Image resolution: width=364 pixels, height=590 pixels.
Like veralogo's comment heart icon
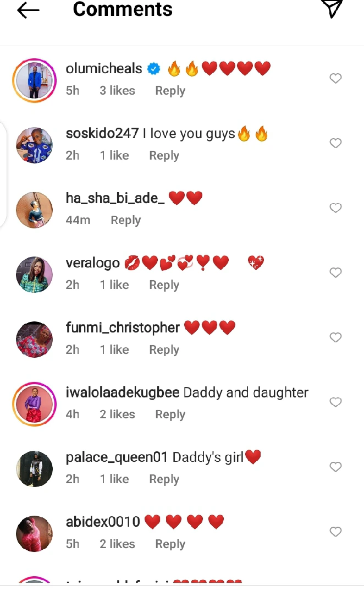tap(335, 272)
